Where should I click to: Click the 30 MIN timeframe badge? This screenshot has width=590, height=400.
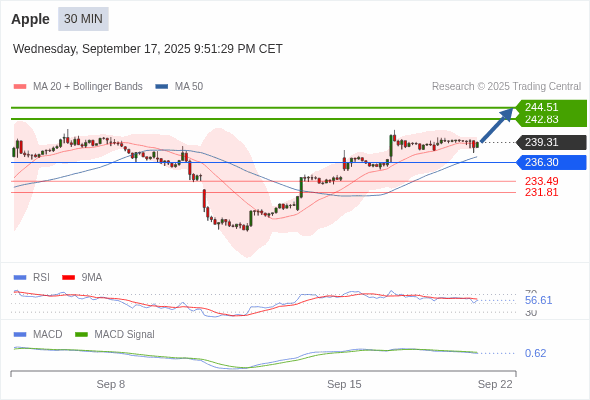(x=83, y=19)
